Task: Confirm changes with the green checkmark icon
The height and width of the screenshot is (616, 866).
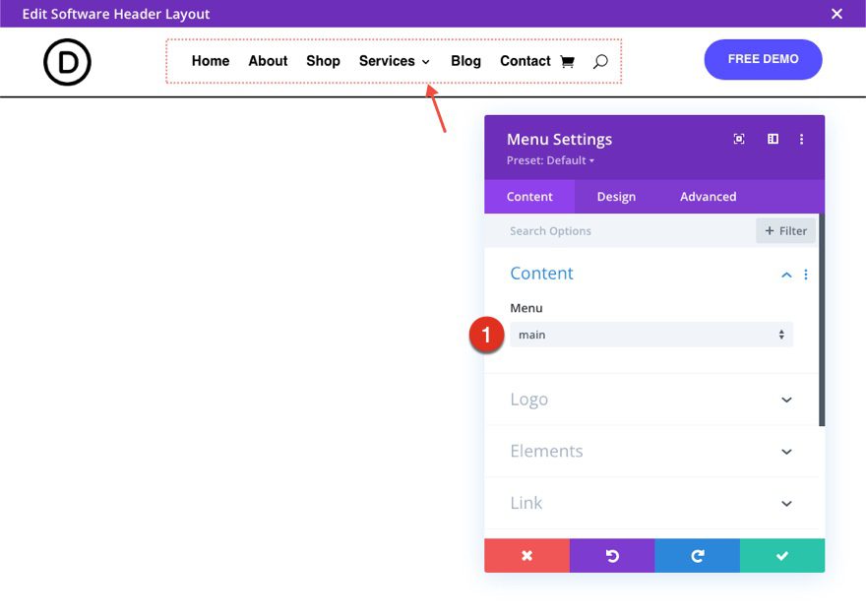Action: (781, 555)
